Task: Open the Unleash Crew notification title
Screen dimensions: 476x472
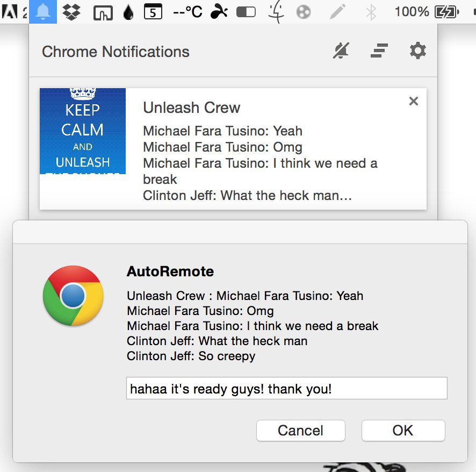Action: pos(192,108)
